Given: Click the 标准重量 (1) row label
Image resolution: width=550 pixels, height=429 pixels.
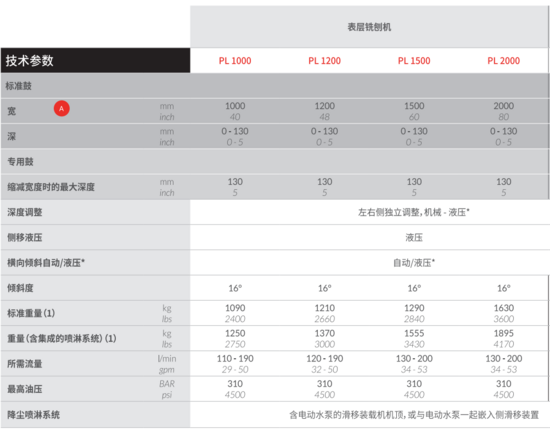Looking at the screenshot, I should click(31, 313).
